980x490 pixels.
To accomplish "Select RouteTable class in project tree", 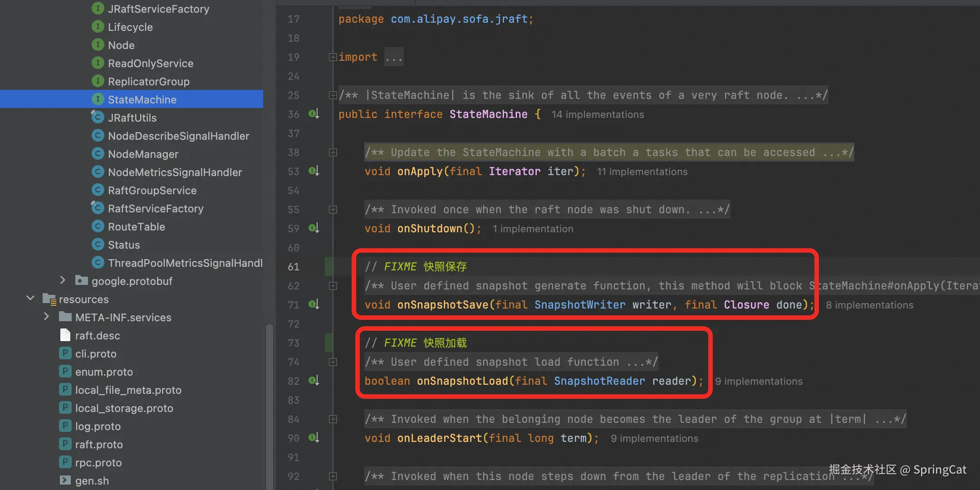I will 136,226.
